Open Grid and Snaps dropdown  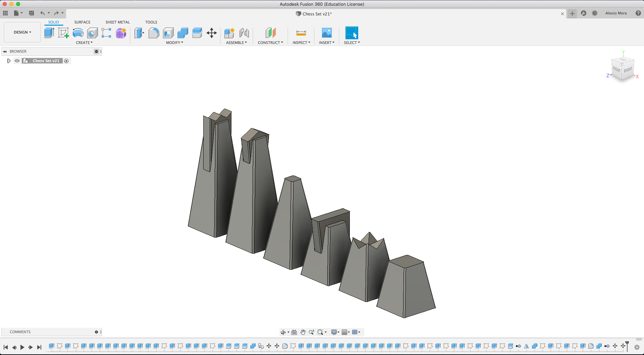346,332
